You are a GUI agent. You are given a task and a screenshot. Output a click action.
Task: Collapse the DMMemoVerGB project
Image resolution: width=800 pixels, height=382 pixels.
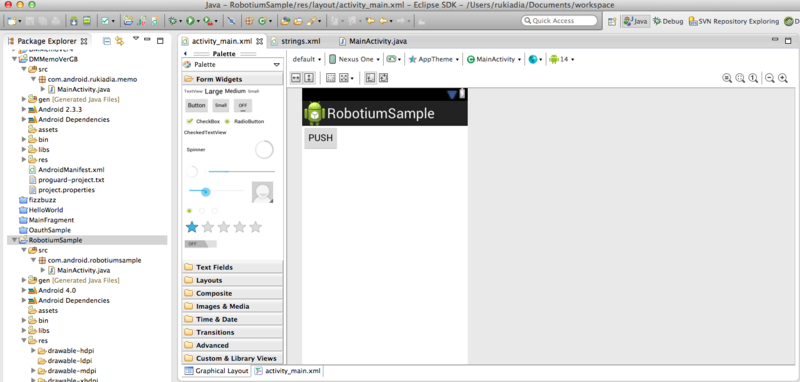coord(14,59)
